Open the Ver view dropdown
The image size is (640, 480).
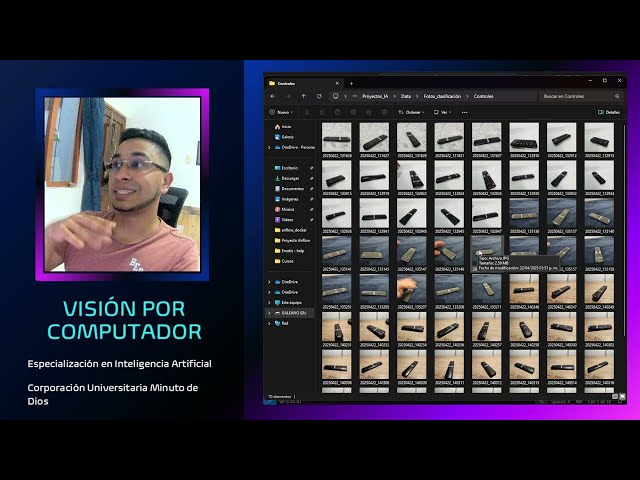click(441, 112)
